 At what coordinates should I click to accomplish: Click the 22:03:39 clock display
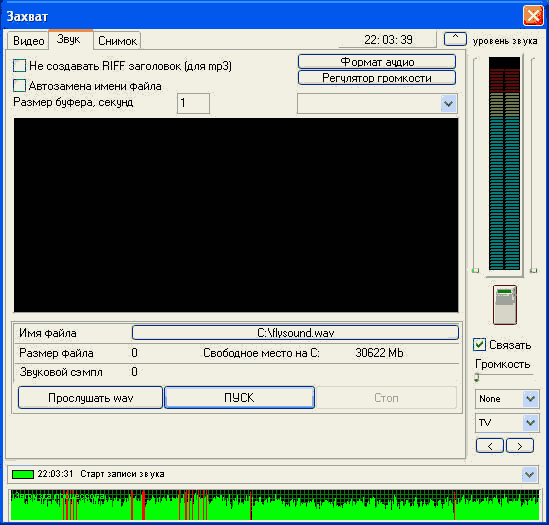[388, 40]
